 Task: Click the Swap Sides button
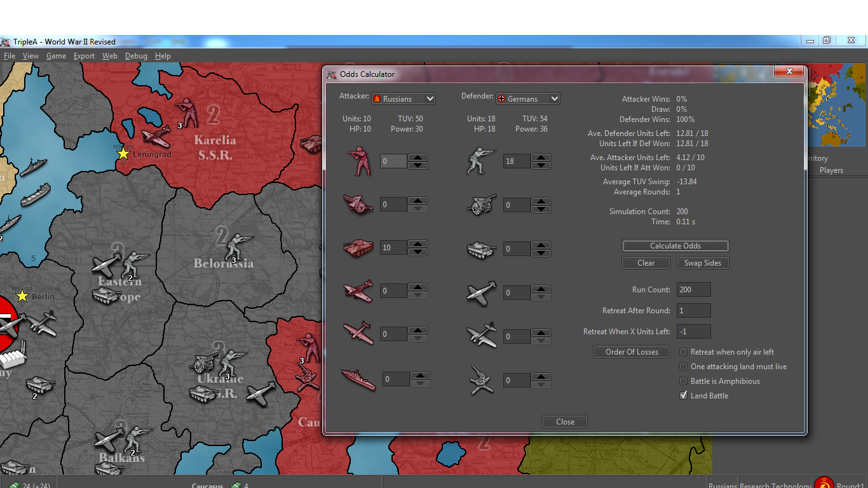coord(703,263)
